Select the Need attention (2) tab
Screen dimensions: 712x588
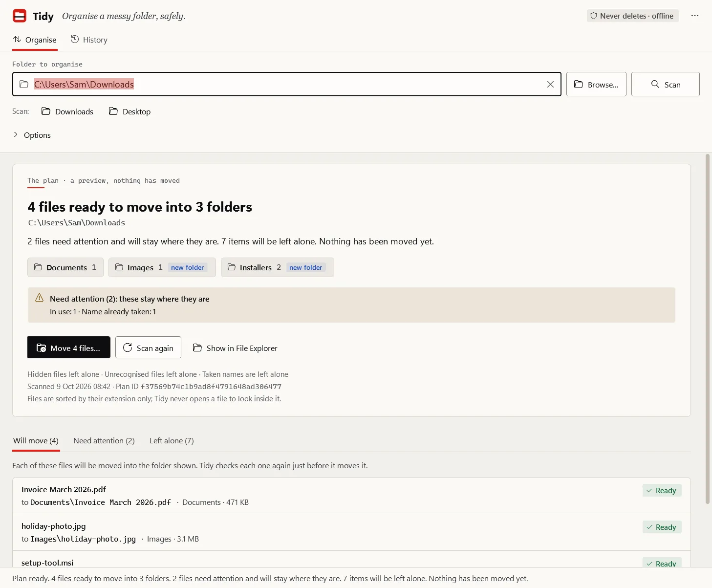coord(104,441)
